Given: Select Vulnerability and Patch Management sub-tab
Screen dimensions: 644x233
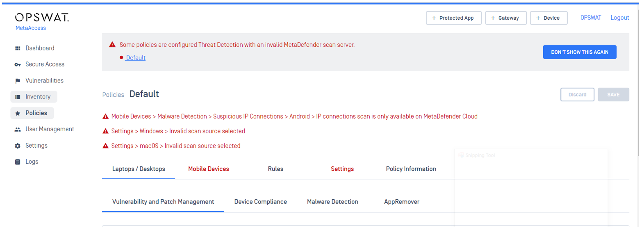Looking at the screenshot, I should [x=163, y=202].
